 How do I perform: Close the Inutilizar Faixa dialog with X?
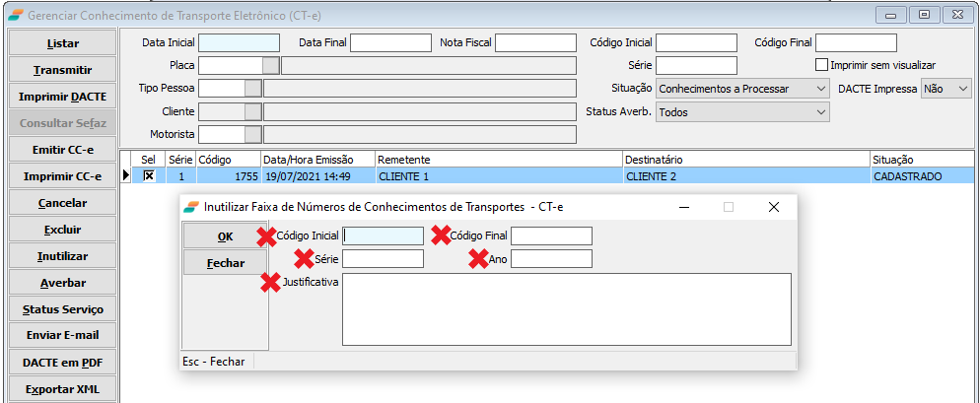point(774,207)
